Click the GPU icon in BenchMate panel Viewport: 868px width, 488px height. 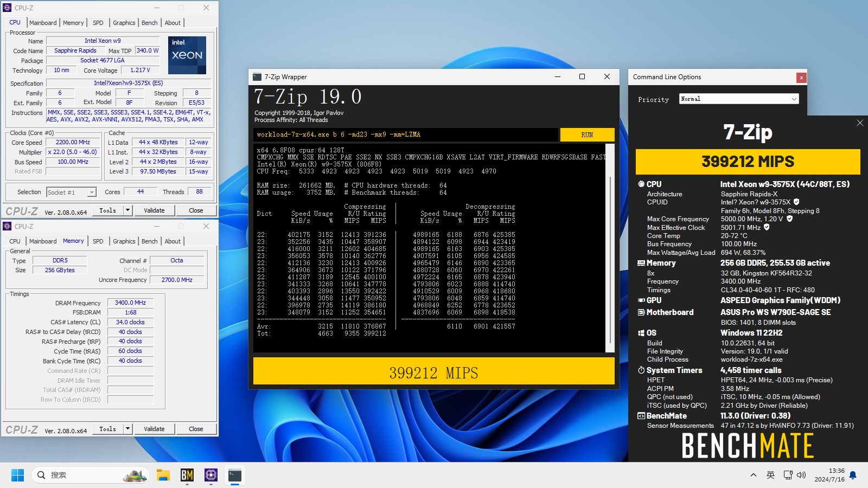pyautogui.click(x=641, y=300)
